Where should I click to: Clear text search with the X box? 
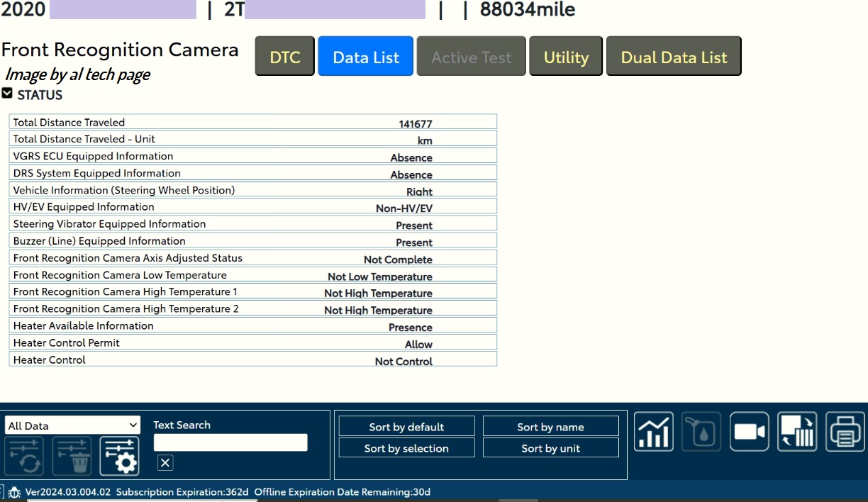tap(165, 463)
